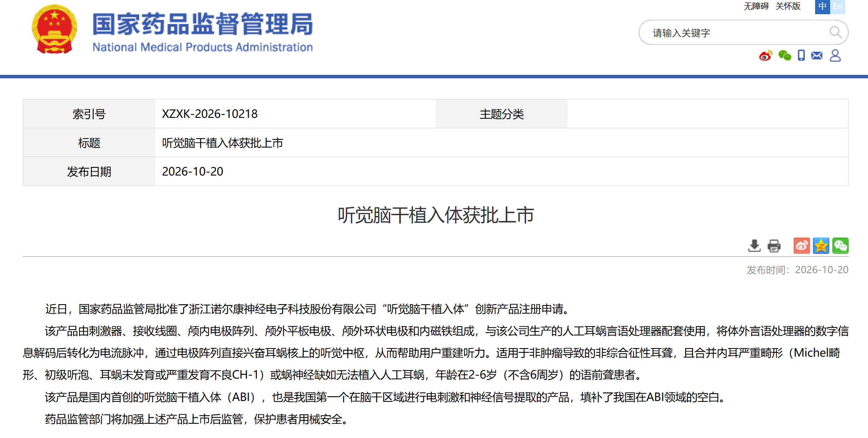Click the paragraph starting with 近日
868x438 pixels.
[308, 309]
